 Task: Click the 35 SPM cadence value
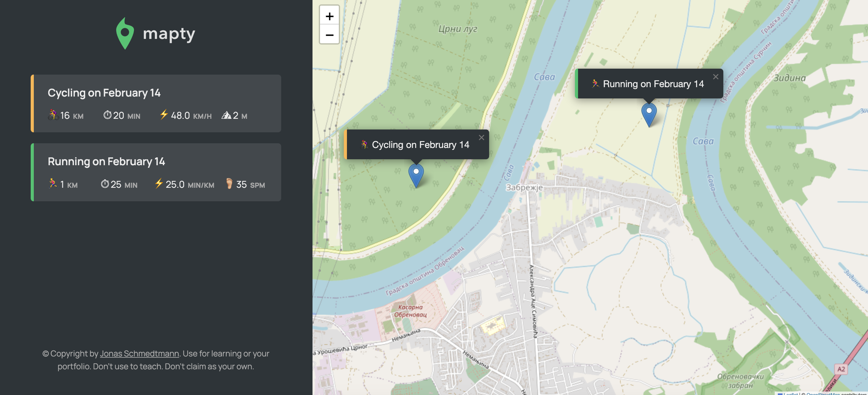[251, 185]
